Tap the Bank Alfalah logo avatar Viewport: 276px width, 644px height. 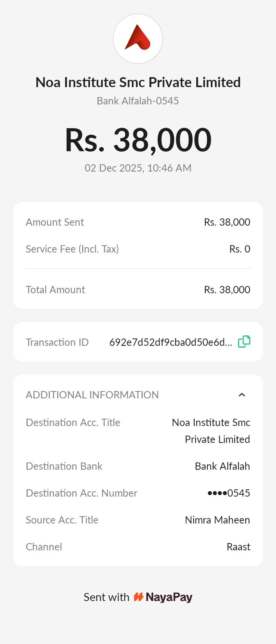(x=138, y=39)
